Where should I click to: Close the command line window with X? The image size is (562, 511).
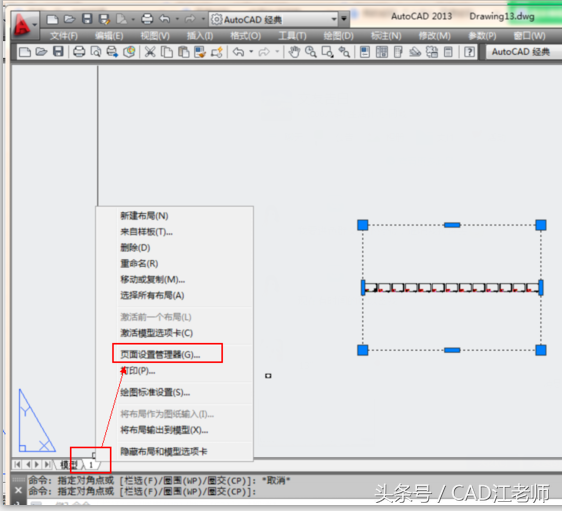point(19,490)
